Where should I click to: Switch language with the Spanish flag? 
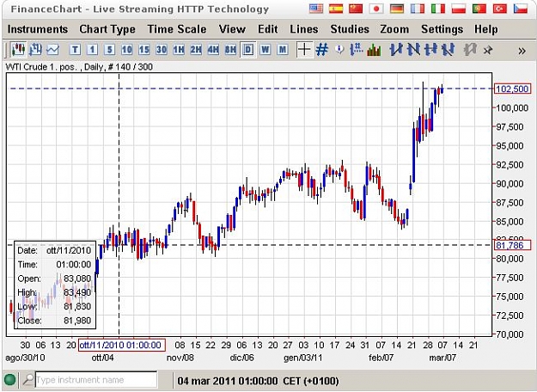(x=336, y=9)
